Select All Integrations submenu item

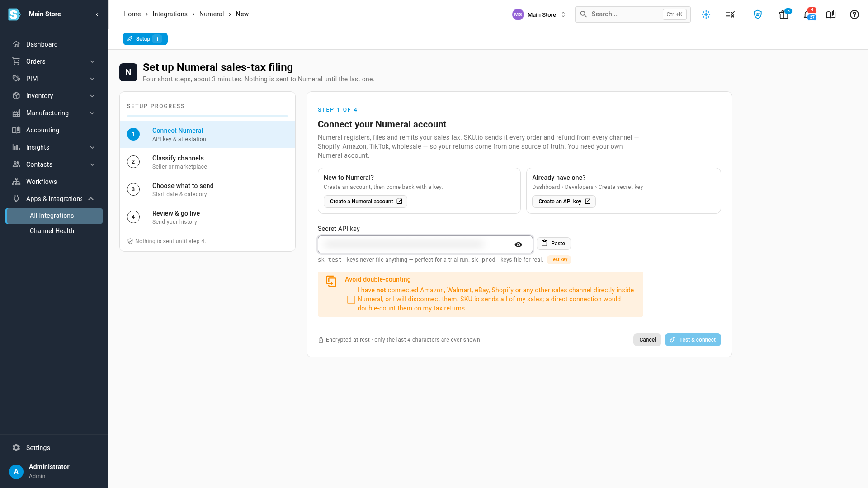(x=54, y=216)
